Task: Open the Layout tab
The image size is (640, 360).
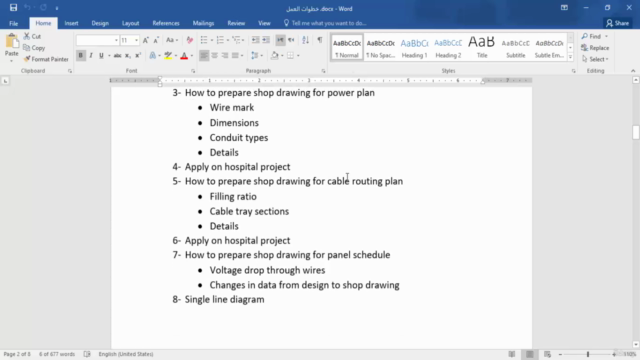Action: (x=131, y=23)
